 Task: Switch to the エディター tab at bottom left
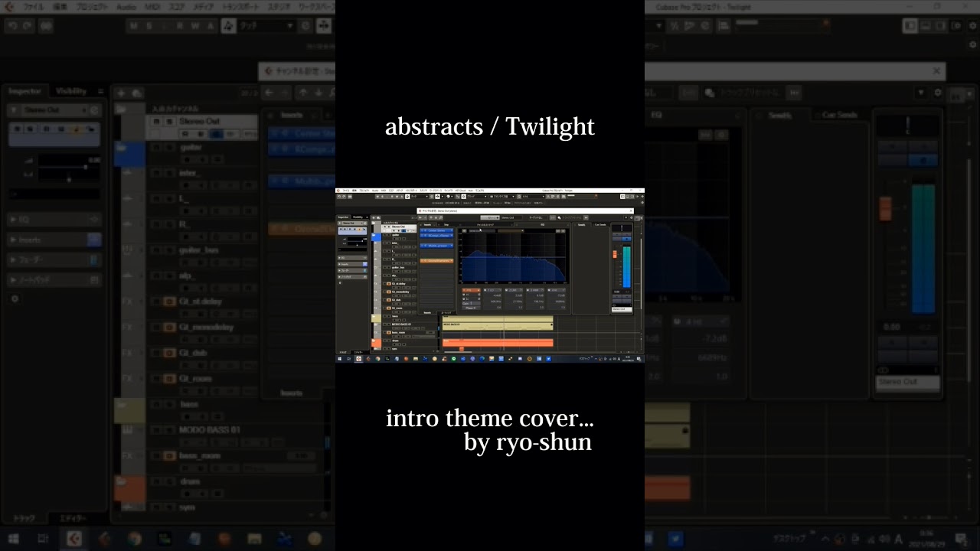pyautogui.click(x=73, y=518)
